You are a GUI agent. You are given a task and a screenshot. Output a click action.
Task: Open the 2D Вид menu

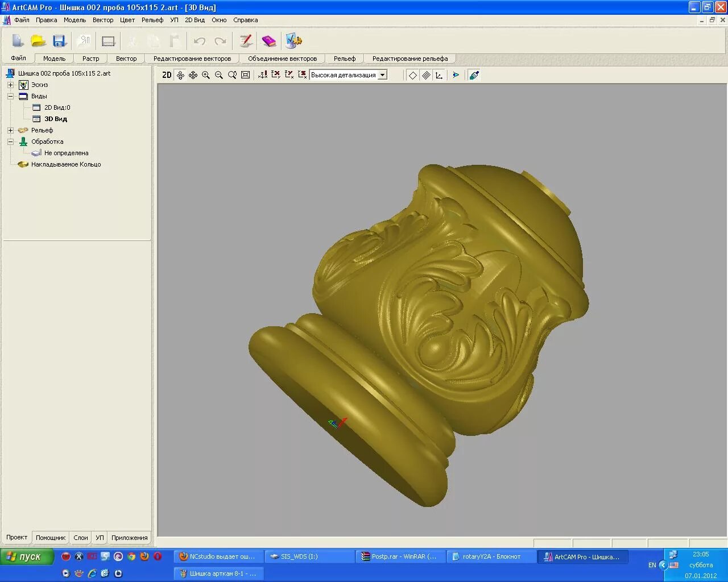(195, 20)
